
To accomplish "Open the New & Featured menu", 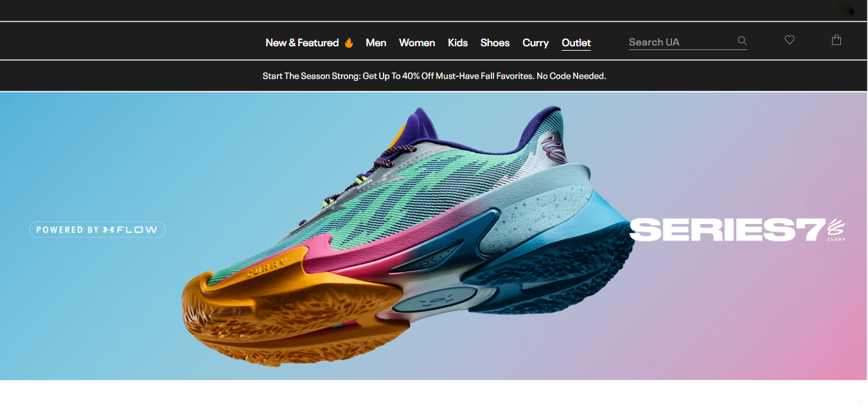I will [310, 43].
